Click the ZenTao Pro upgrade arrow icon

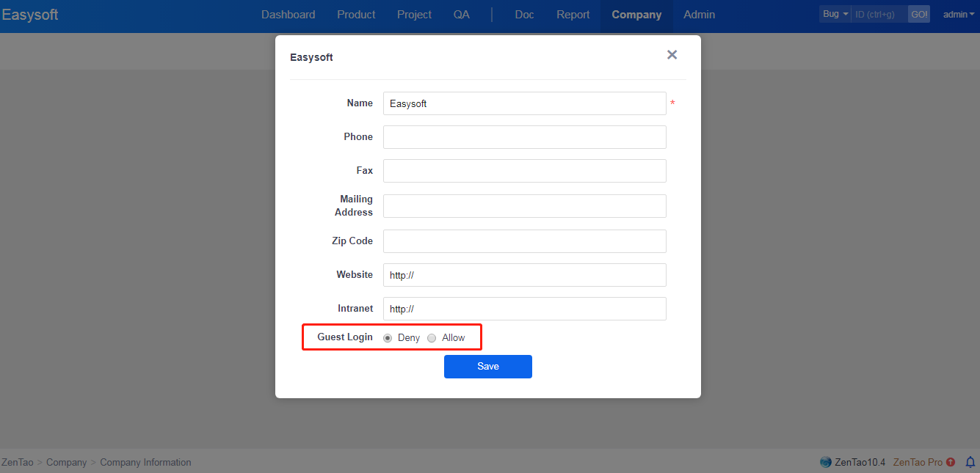(951, 462)
